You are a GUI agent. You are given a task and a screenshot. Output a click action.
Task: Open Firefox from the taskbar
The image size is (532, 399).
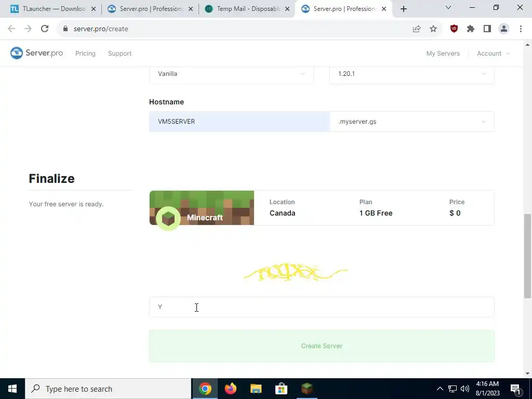(230, 389)
